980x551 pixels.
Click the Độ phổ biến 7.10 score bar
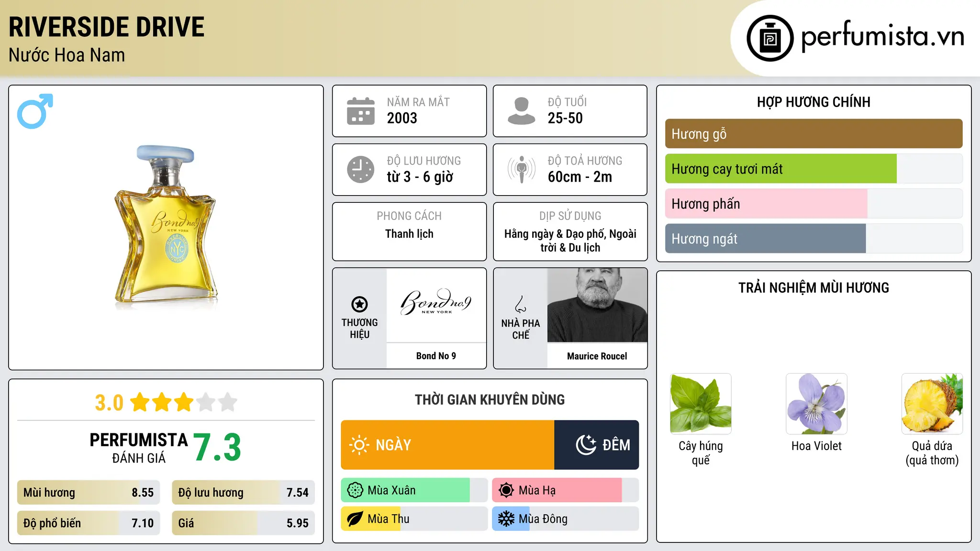coord(89,523)
